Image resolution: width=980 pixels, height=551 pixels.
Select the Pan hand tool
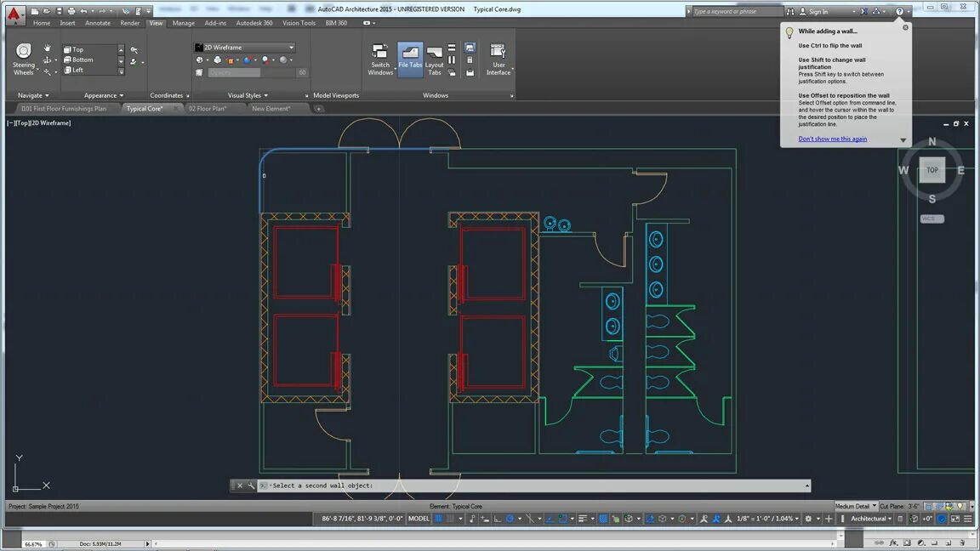tap(47, 48)
